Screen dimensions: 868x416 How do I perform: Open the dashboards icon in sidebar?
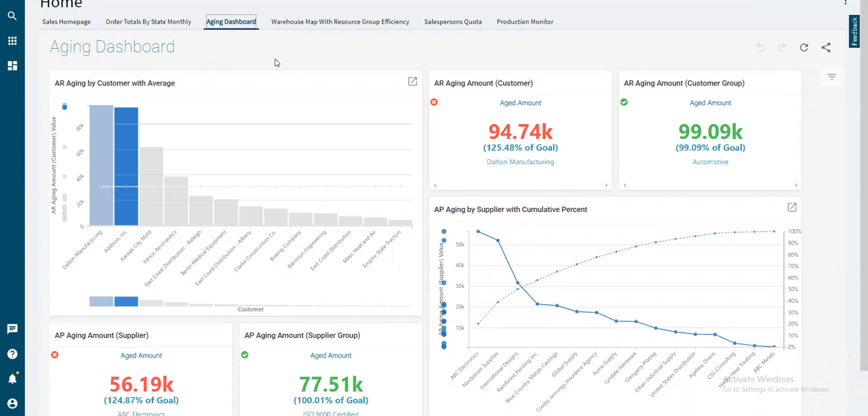12,66
